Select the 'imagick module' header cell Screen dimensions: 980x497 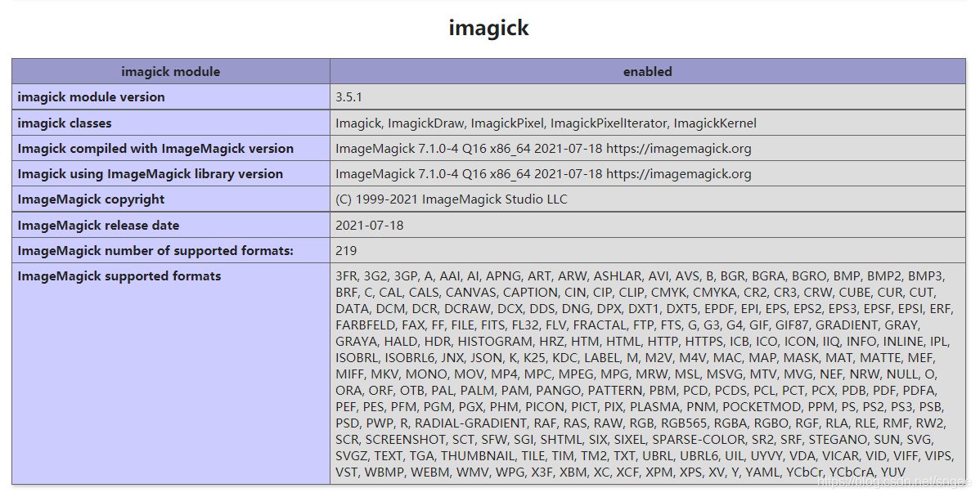click(171, 71)
